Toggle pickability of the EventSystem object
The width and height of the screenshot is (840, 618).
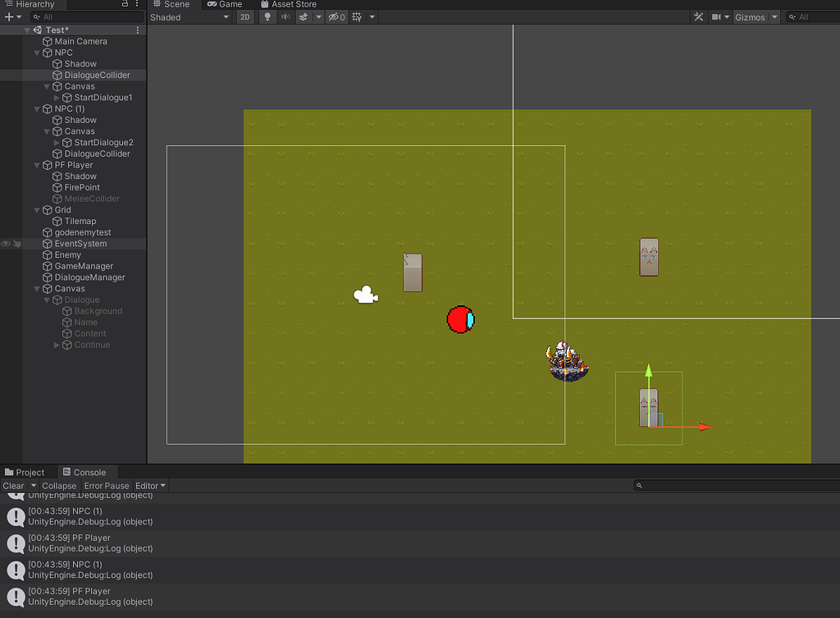pos(16,243)
